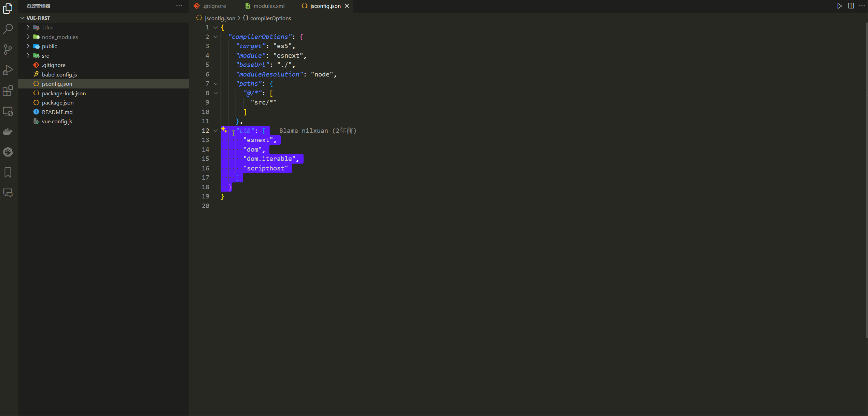Viewport: 868px width, 416px height.
Task: Open the Bookmarks view icon
Action: [8, 172]
